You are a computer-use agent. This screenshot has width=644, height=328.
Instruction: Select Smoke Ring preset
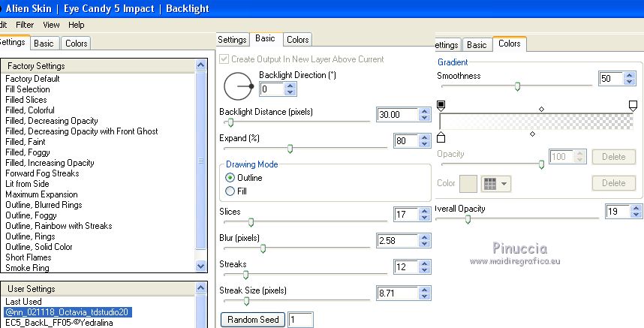coord(27,268)
